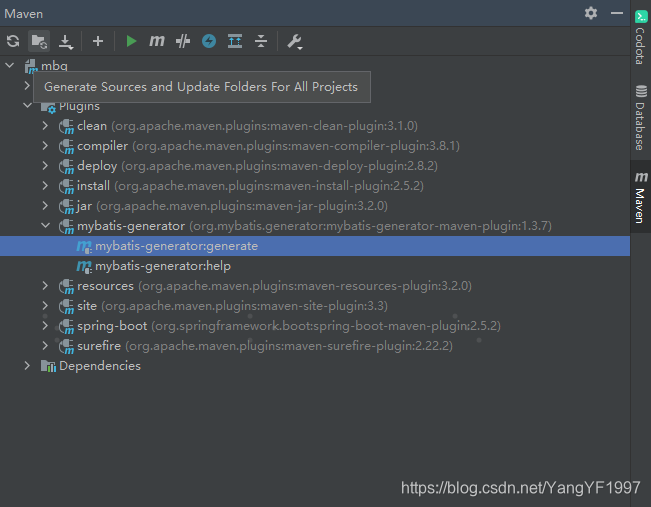Click Expand All icon in toolbar

click(235, 41)
